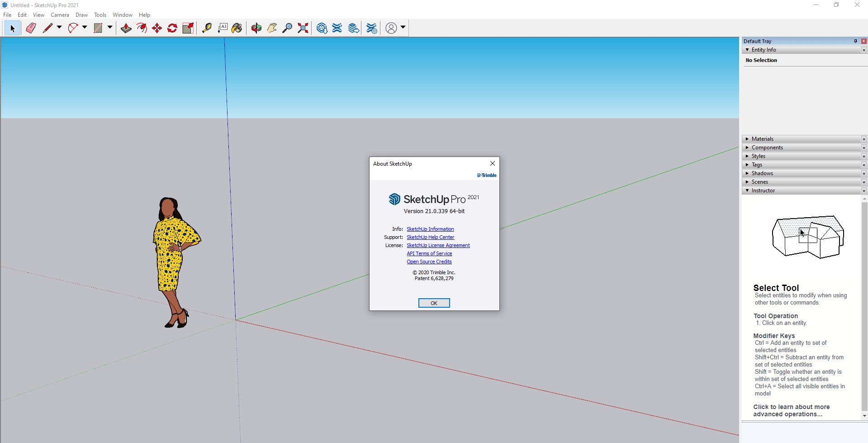The height and width of the screenshot is (443, 868).
Task: Open the Line tool dropdown arrow
Action: click(59, 28)
